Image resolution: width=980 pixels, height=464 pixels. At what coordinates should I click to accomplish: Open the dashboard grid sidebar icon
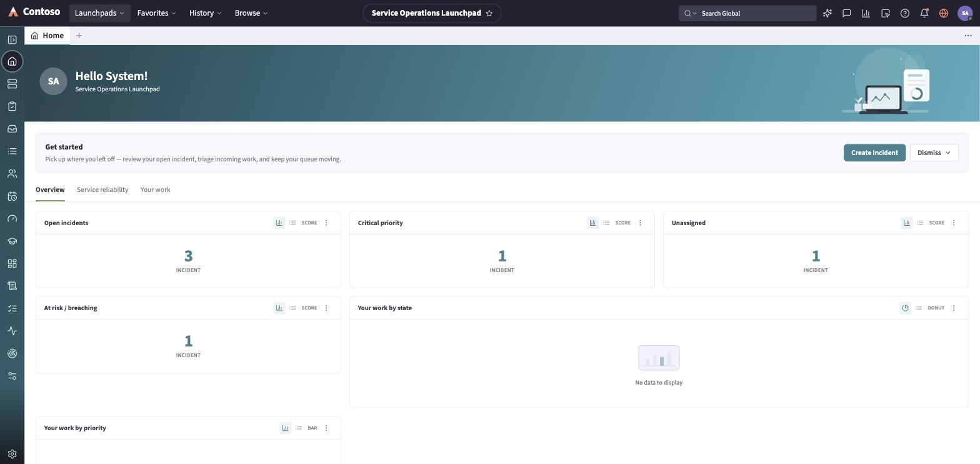12,264
